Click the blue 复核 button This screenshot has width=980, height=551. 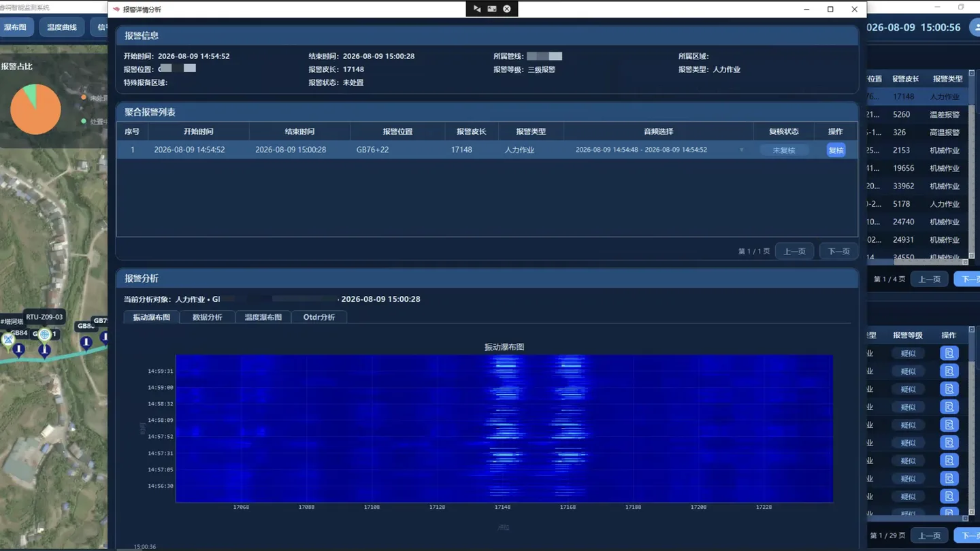coord(836,150)
